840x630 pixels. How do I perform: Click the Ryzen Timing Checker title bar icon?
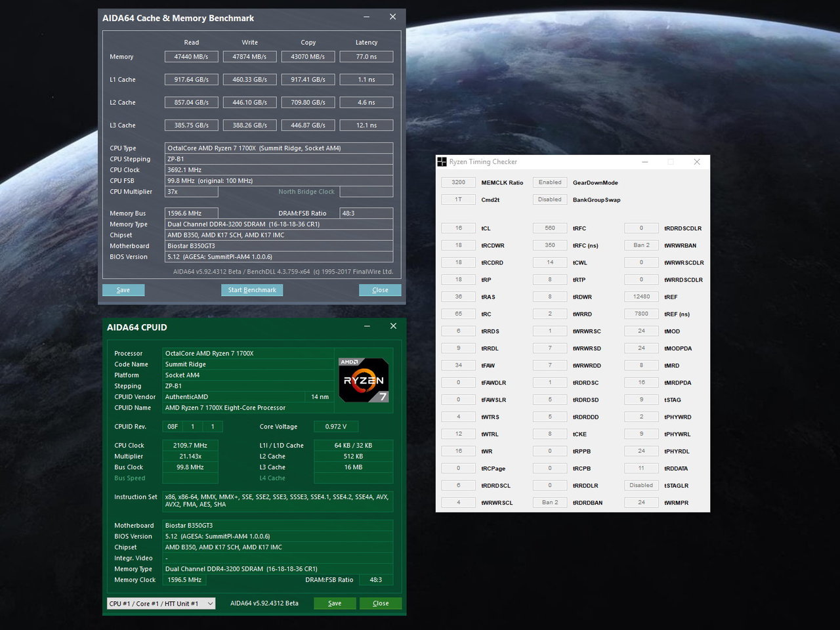click(x=442, y=162)
